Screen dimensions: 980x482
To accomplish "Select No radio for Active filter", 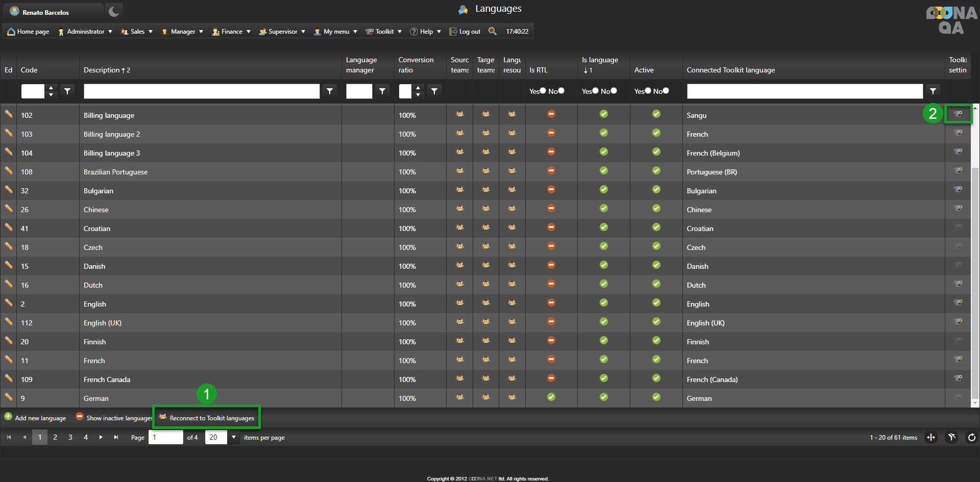I will click(666, 91).
